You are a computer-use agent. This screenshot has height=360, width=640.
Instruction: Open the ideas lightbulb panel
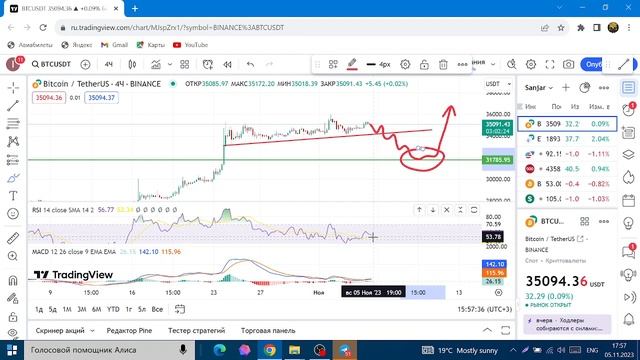point(629,223)
